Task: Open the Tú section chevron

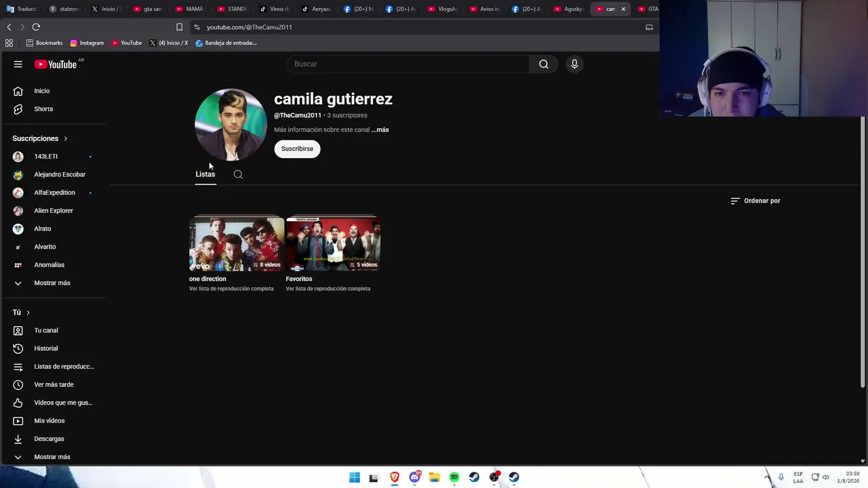Action: pyautogui.click(x=28, y=312)
